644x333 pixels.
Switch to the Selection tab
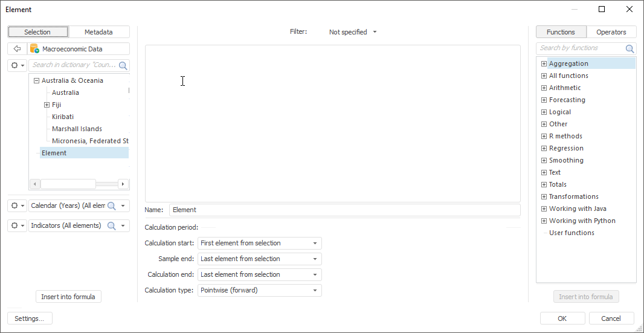coord(38,31)
